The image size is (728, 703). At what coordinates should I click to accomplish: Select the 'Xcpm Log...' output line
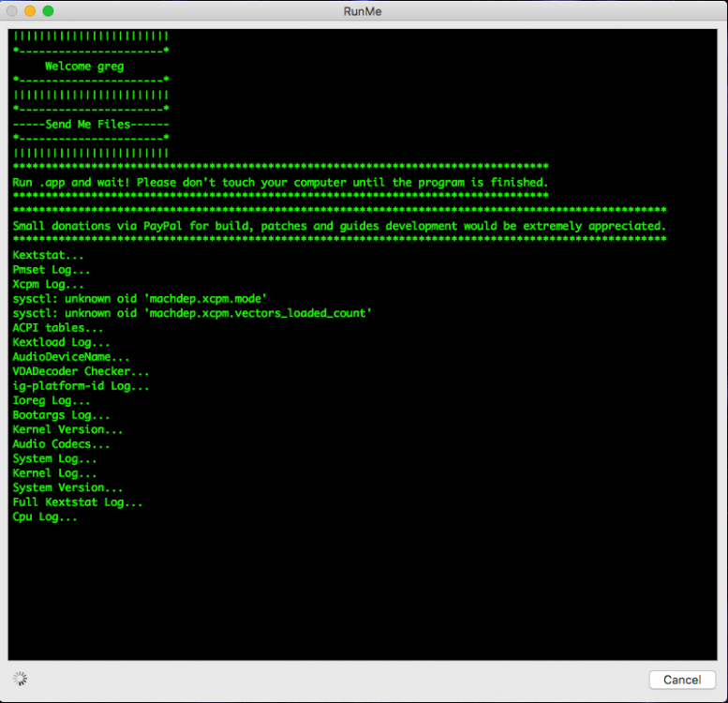pos(49,284)
